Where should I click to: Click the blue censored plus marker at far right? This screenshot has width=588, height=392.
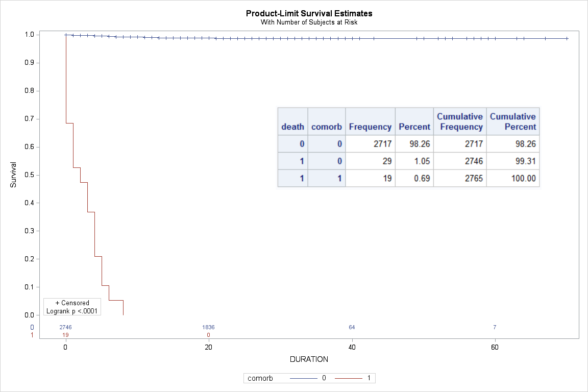pos(567,38)
